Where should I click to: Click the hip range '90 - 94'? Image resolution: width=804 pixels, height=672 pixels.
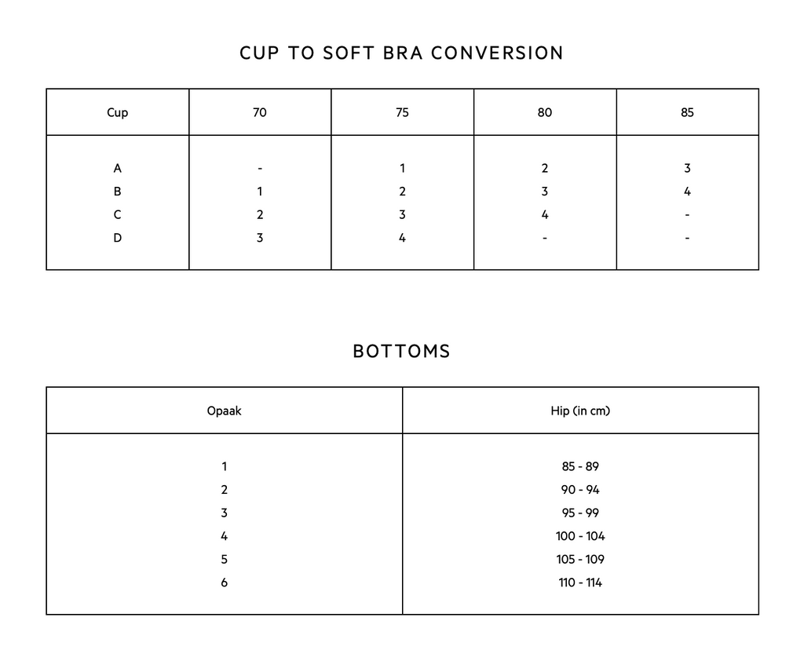pos(580,490)
